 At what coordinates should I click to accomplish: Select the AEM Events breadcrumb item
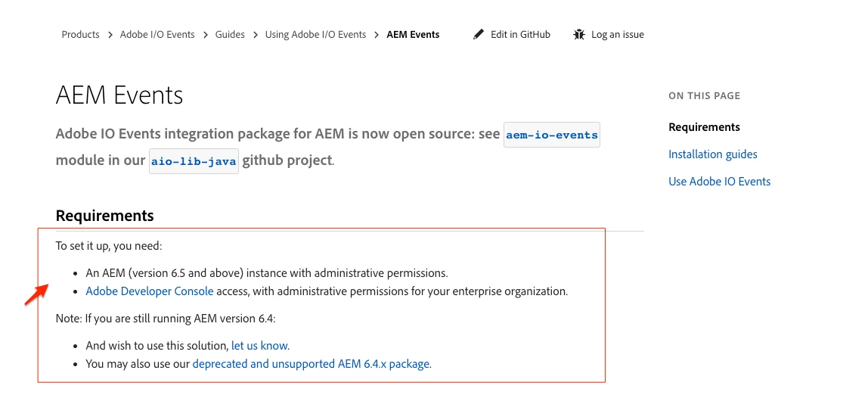(413, 35)
